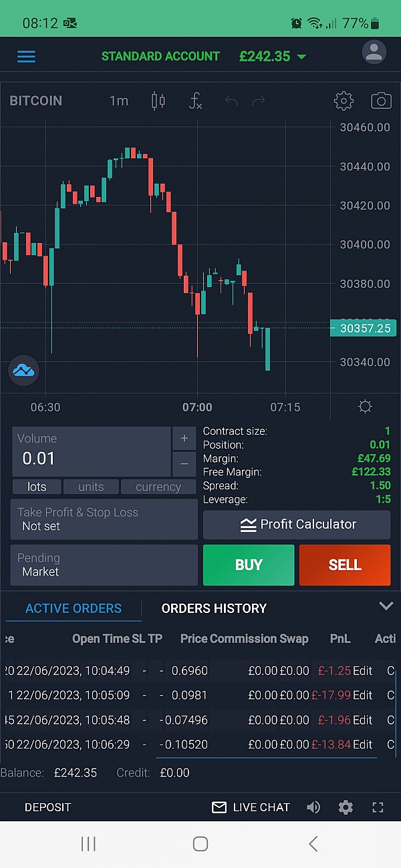Click the Margin value £47.69

tap(374, 459)
